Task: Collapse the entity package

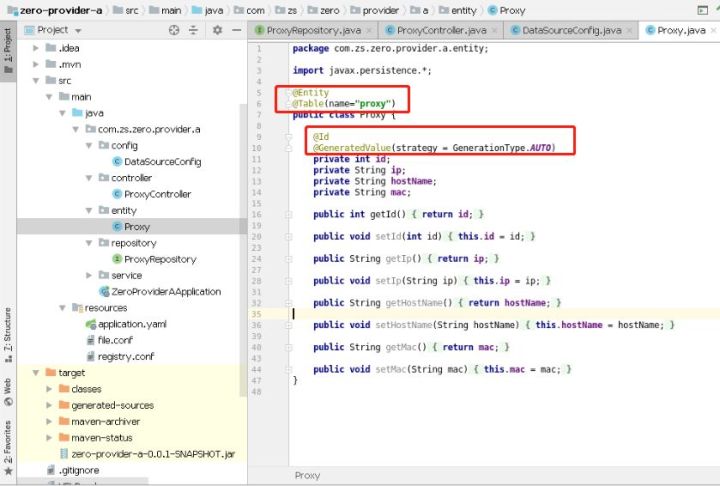Action: click(89, 210)
